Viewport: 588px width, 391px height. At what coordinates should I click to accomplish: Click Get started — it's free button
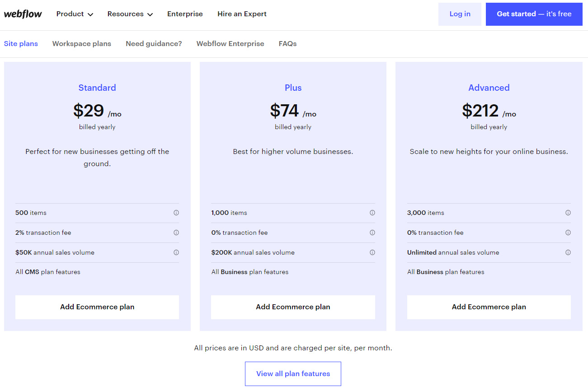click(534, 14)
